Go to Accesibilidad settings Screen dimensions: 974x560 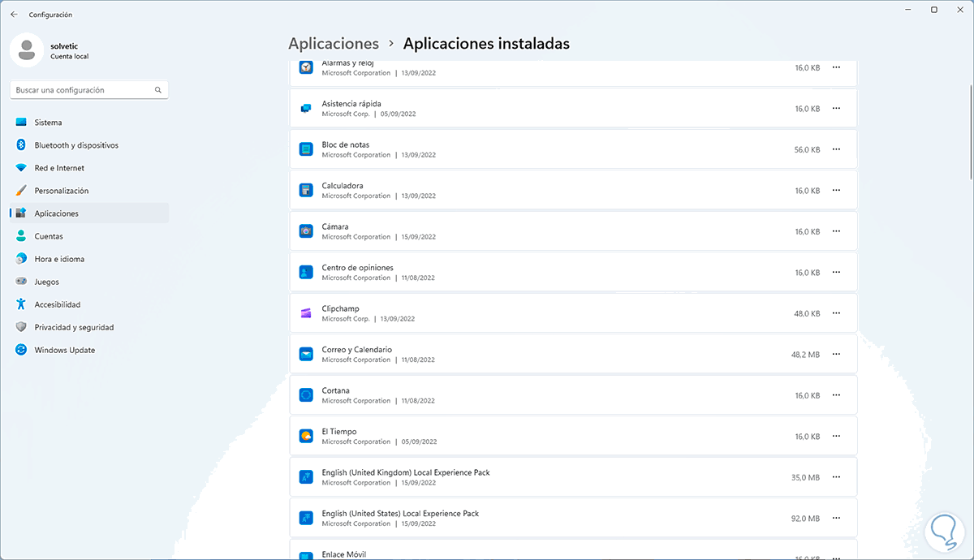tap(89, 304)
